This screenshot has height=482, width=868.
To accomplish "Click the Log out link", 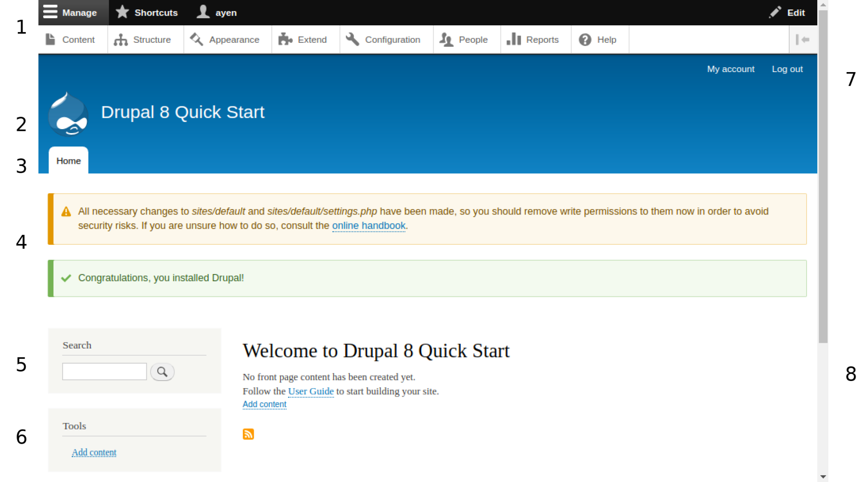I will [787, 69].
